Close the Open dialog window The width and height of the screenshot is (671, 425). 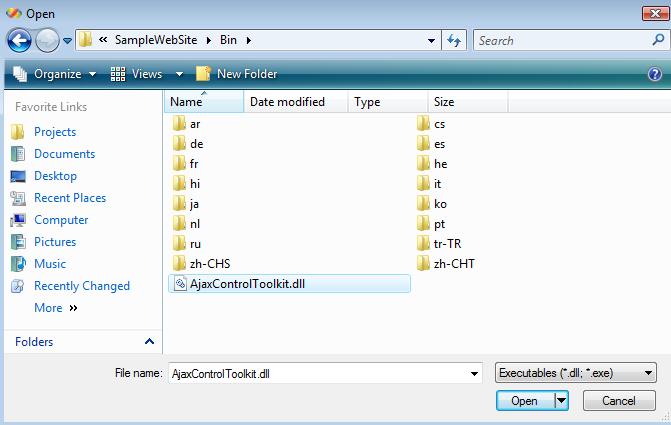[x=655, y=14]
